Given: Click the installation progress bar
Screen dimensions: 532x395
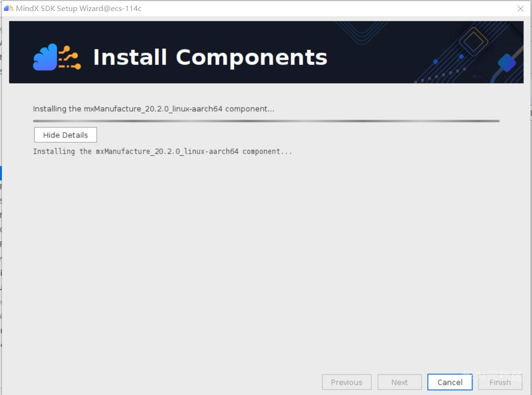Looking at the screenshot, I should 266,121.
